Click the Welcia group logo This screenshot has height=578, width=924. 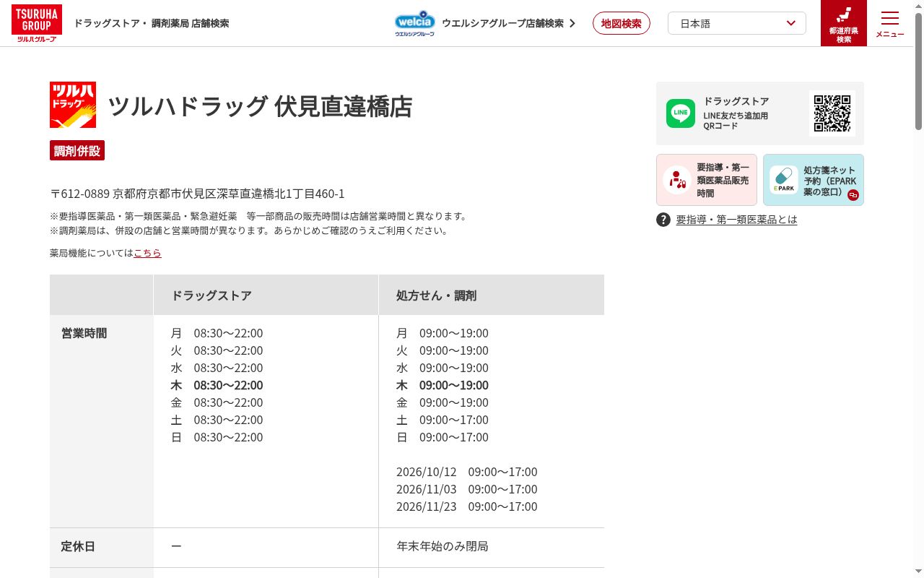pyautogui.click(x=415, y=23)
